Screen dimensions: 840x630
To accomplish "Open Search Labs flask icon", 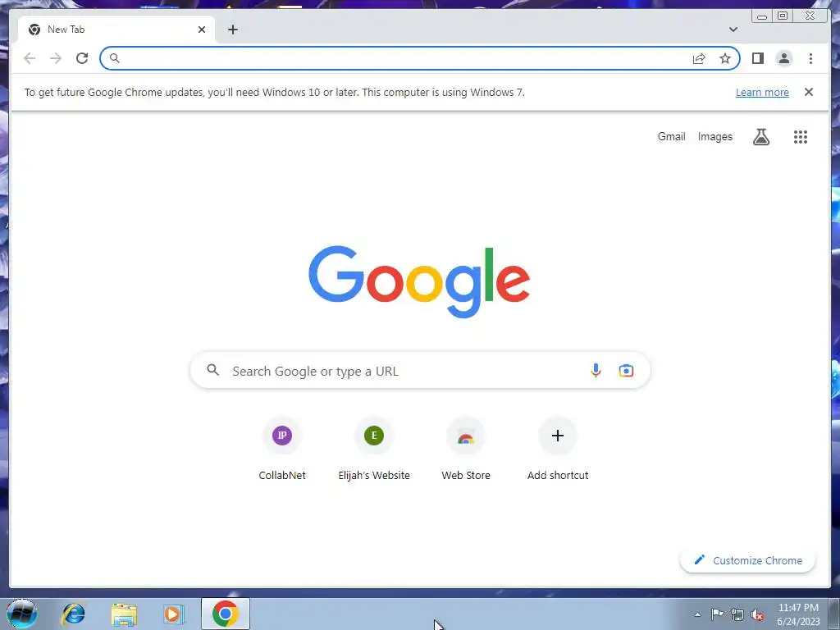I will point(760,137).
